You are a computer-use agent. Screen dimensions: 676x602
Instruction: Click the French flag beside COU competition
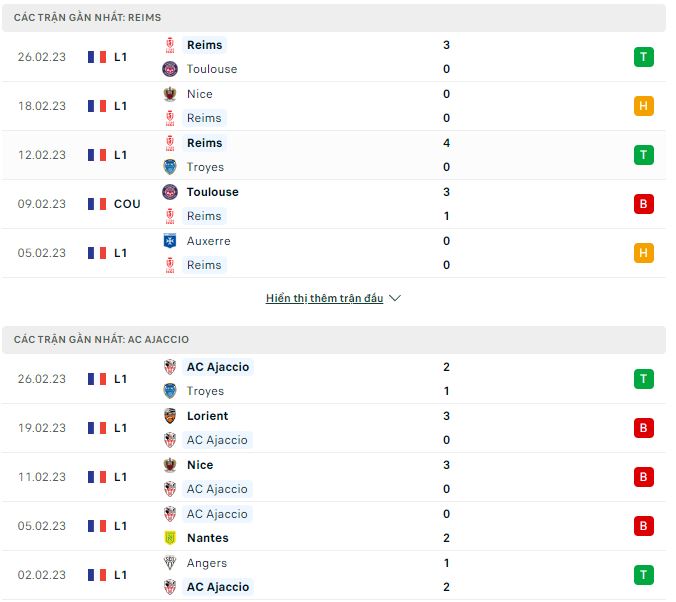coord(97,204)
